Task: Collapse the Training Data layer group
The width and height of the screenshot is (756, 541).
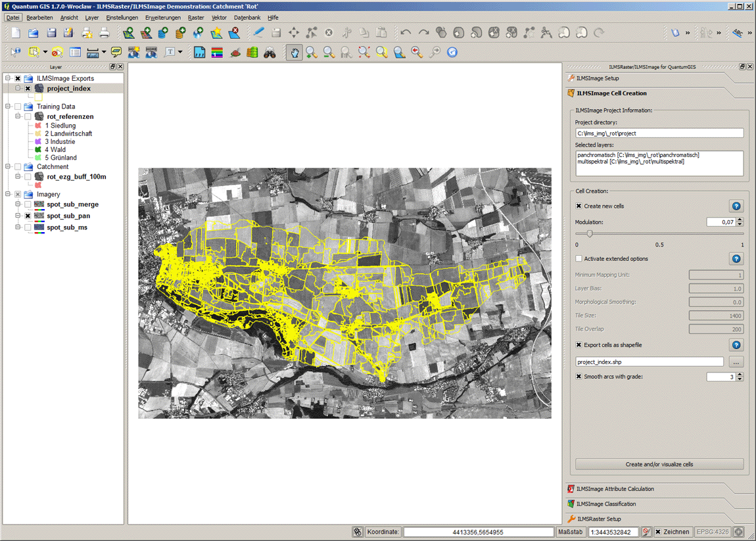Action: click(8, 106)
